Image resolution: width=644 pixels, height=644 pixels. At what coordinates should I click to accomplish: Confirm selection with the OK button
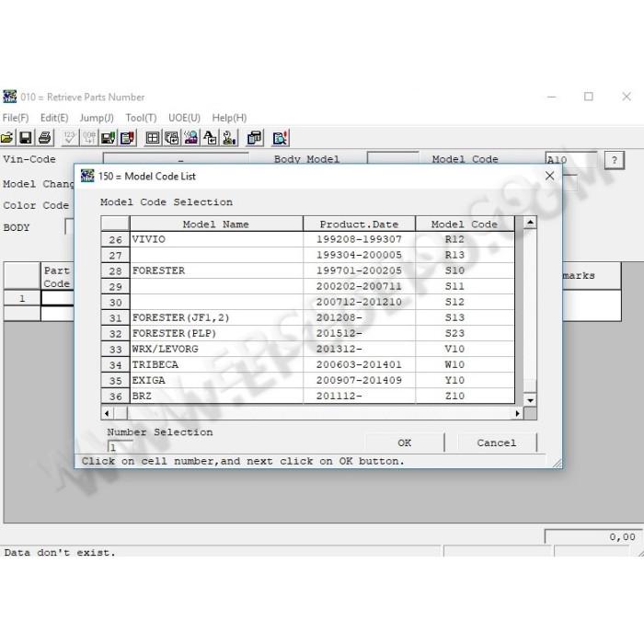[x=405, y=443]
